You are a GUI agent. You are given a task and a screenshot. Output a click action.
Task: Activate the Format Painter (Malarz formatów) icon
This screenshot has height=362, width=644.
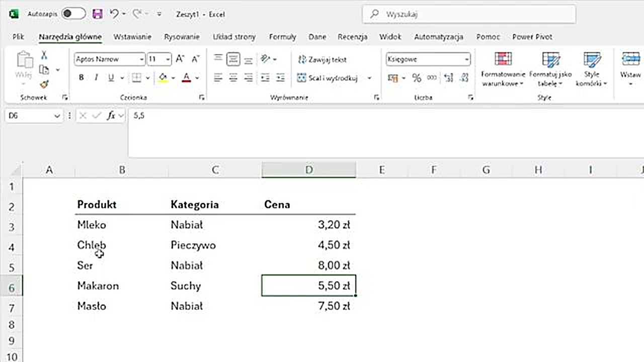[44, 84]
